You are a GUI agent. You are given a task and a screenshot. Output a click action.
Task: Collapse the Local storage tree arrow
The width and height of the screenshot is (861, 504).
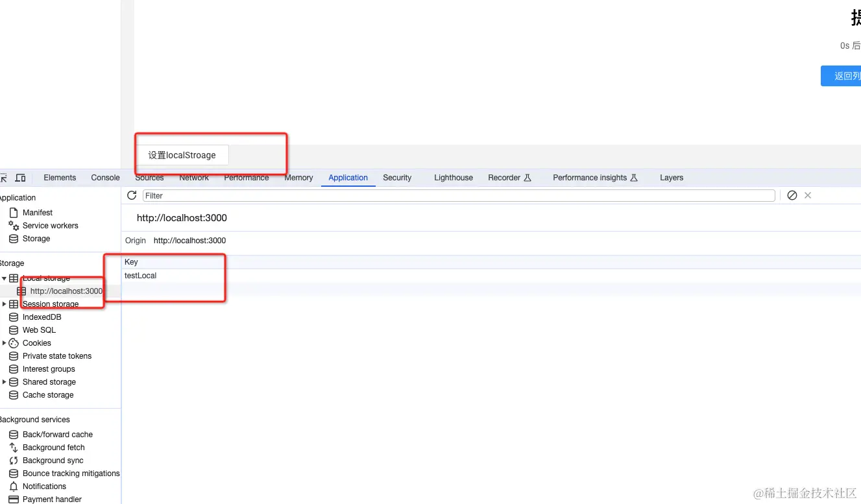(5, 278)
